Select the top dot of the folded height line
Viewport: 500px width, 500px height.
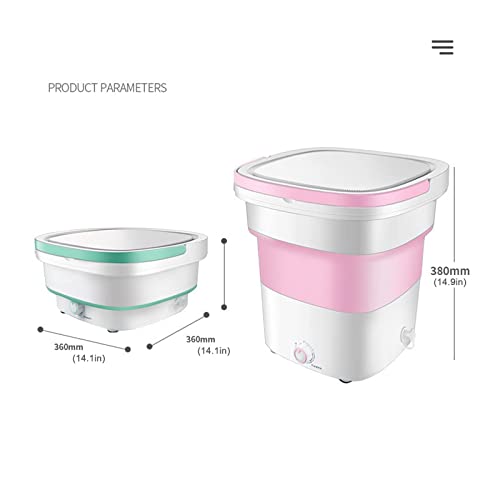click(x=224, y=240)
